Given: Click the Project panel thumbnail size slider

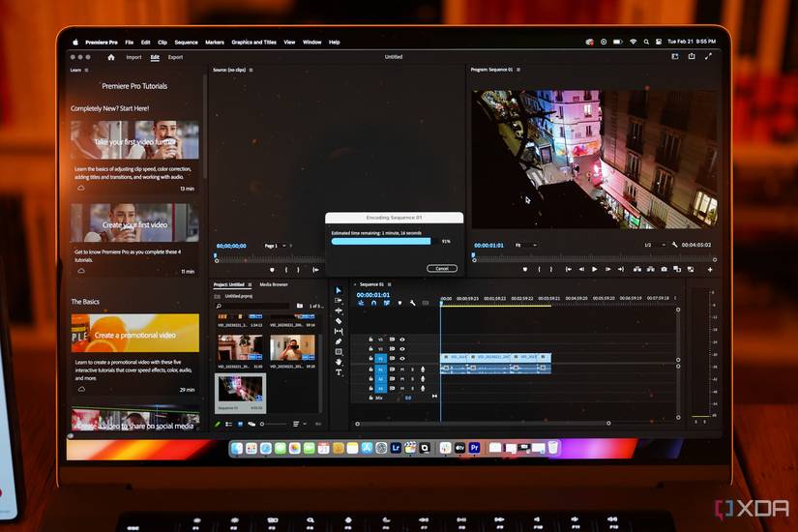Looking at the screenshot, I should [x=273, y=424].
